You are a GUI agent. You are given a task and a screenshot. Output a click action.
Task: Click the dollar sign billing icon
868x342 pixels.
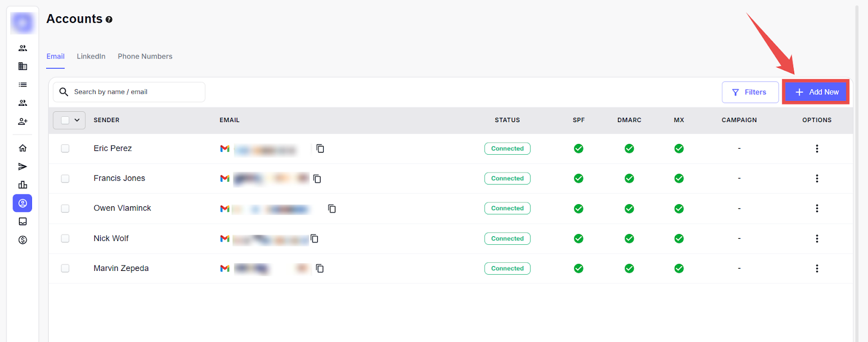[23, 240]
